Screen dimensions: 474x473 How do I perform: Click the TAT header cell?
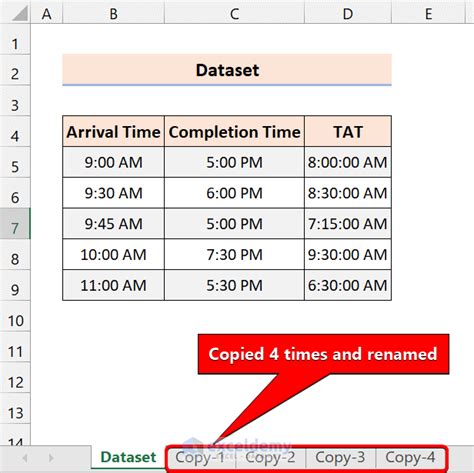(x=348, y=132)
